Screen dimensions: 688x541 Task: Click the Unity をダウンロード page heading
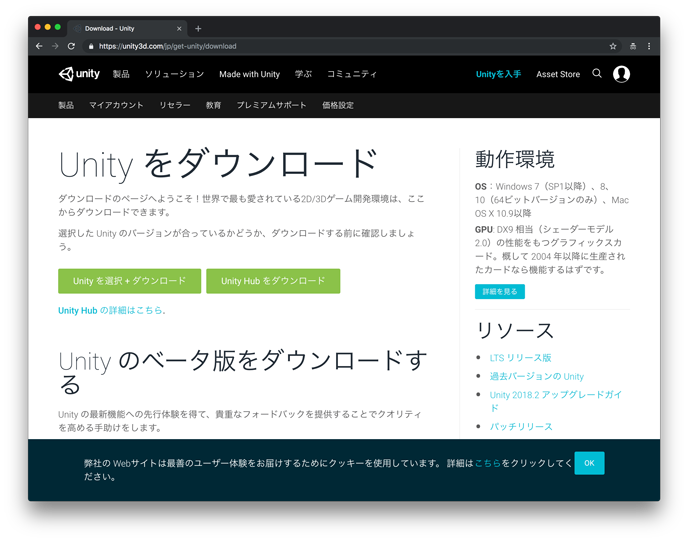[x=218, y=163]
